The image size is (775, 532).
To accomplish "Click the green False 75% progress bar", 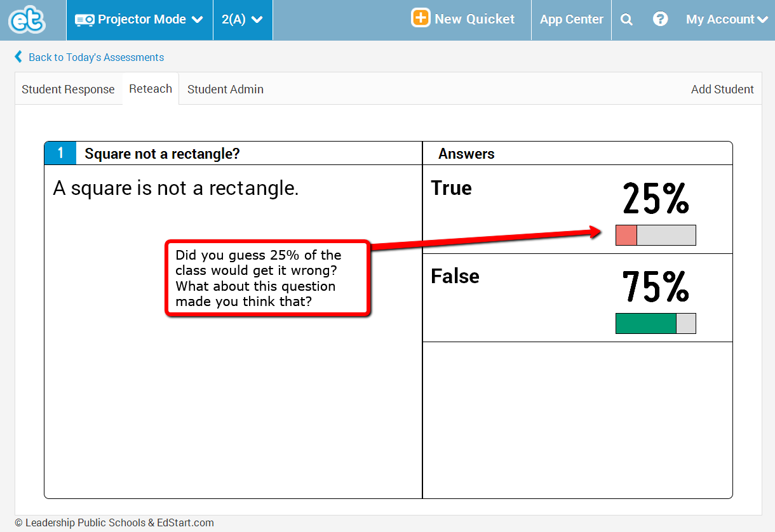I will point(656,323).
